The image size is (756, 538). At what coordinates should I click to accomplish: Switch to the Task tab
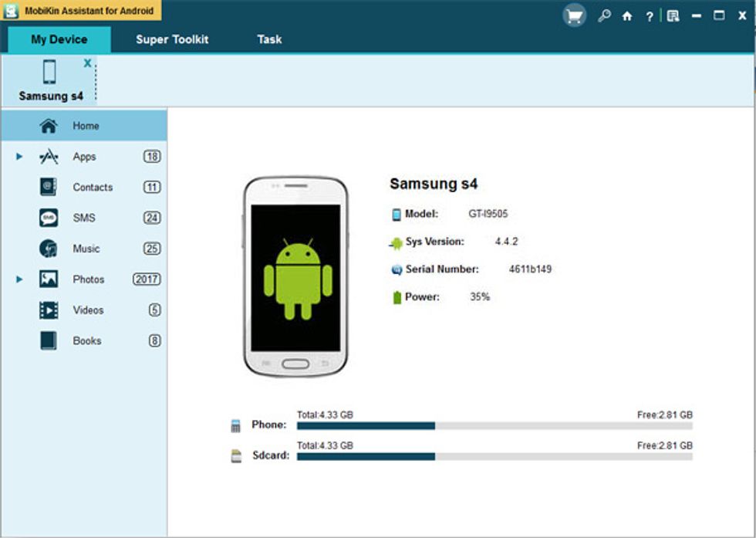pyautogui.click(x=269, y=39)
